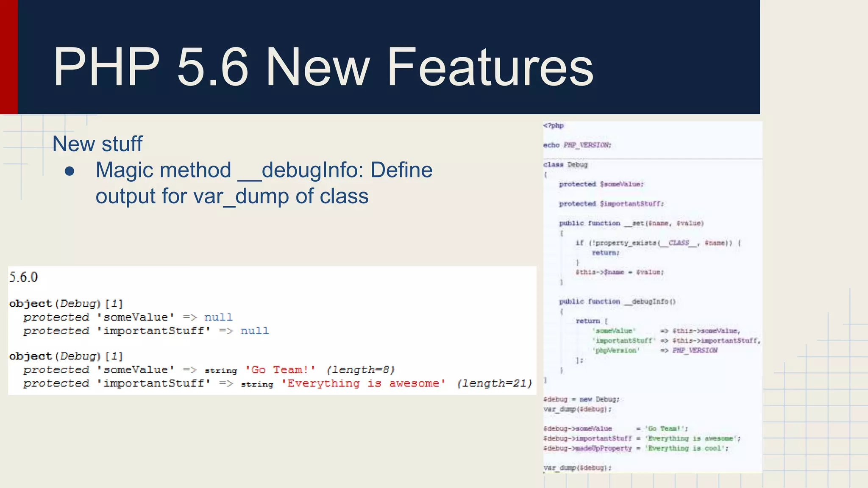868x488 pixels.
Task: Click the blue "null" value after 'importantStuff'
Action: pos(255,331)
